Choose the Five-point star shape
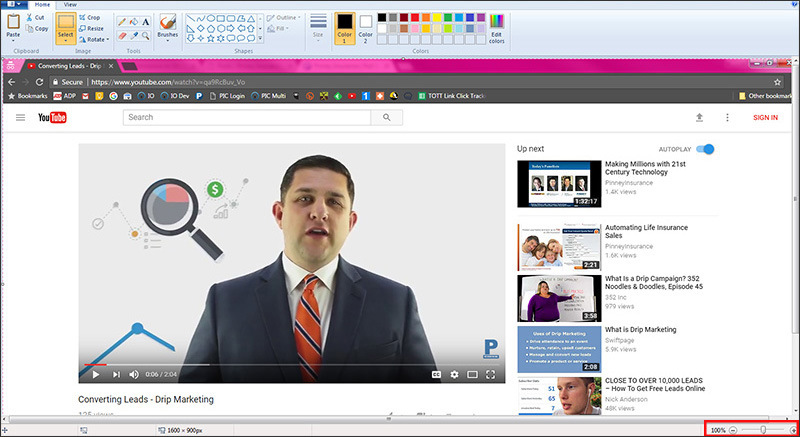 pyautogui.click(x=211, y=38)
